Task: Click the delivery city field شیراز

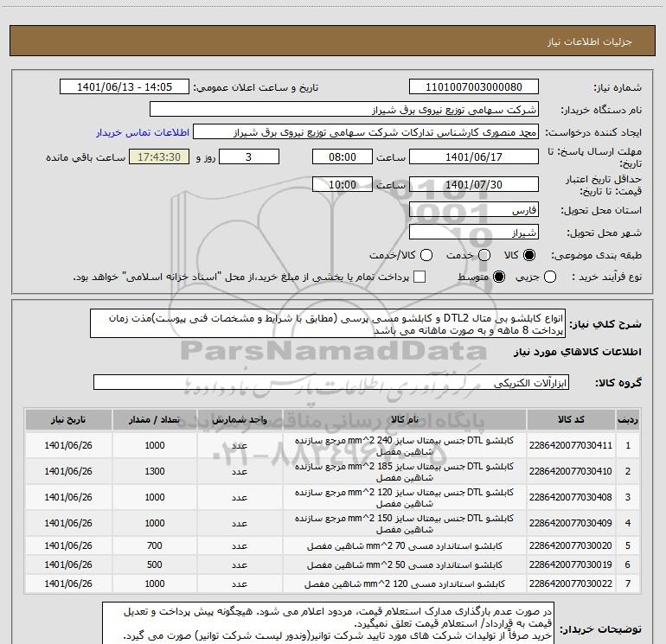Action: coord(474,233)
